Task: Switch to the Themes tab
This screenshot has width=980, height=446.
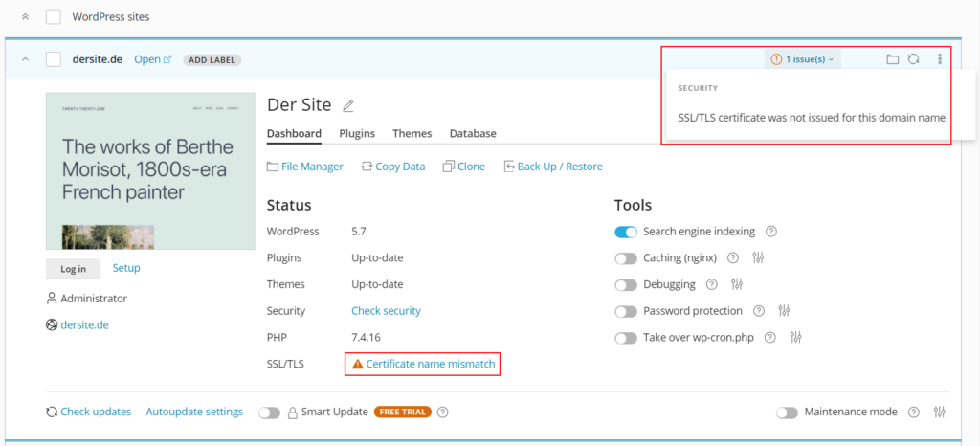Action: click(x=412, y=133)
